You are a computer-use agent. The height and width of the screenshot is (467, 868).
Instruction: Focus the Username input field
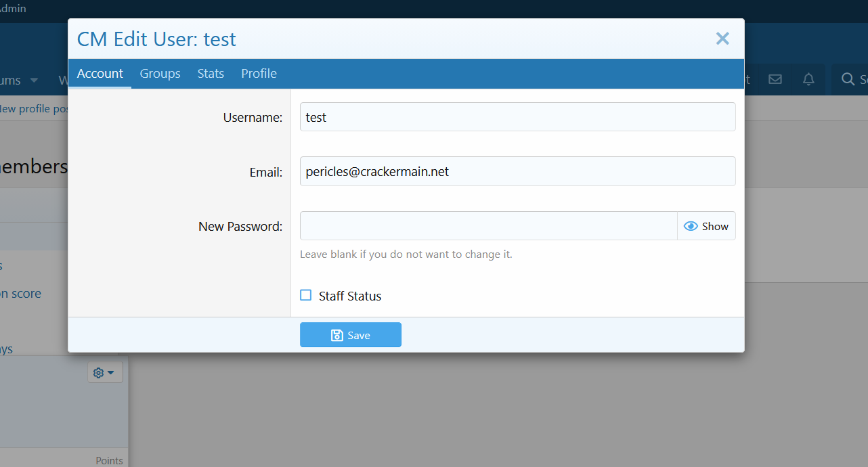click(x=517, y=117)
